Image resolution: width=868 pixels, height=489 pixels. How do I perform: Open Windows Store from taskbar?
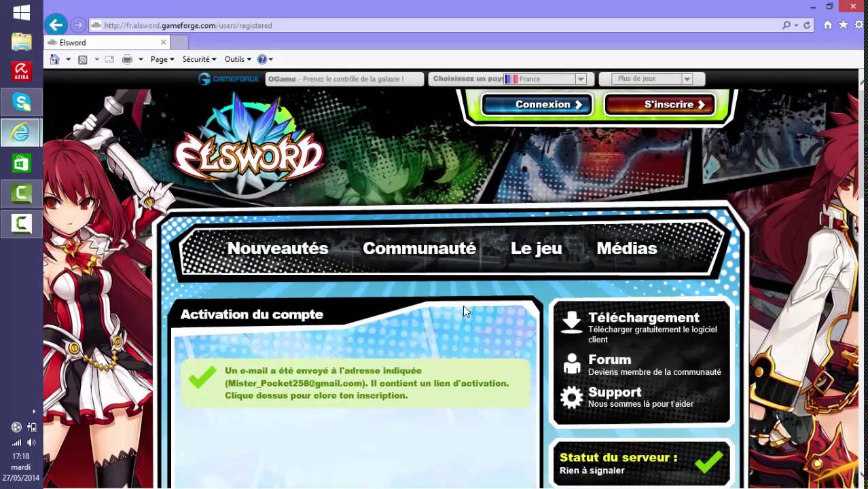(x=21, y=164)
